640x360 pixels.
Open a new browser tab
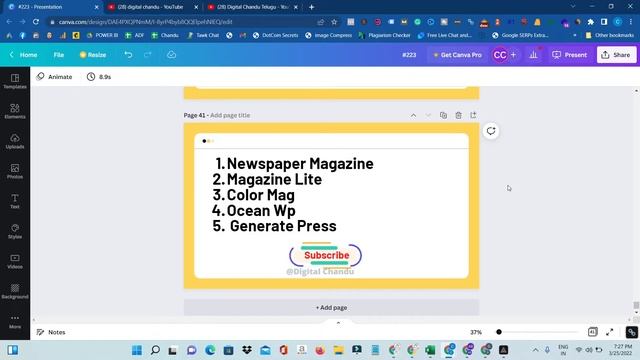pos(311,7)
